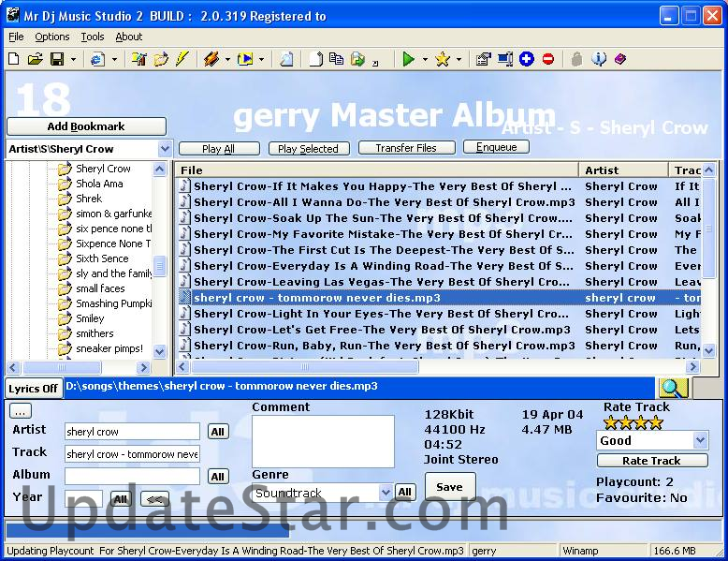Open the Tools menu
The width and height of the screenshot is (728, 561).
pyautogui.click(x=93, y=37)
